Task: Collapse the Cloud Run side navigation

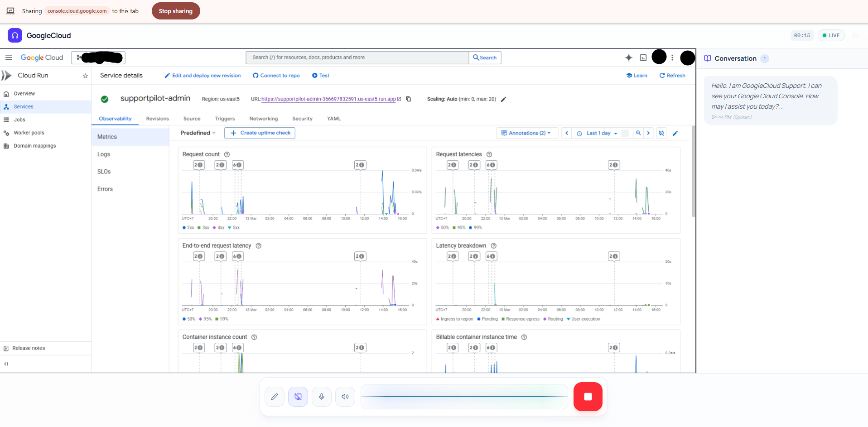Action: click(6, 364)
